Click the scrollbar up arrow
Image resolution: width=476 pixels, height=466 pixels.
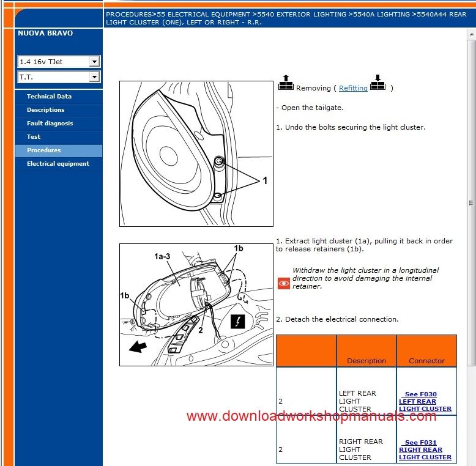[x=472, y=34]
